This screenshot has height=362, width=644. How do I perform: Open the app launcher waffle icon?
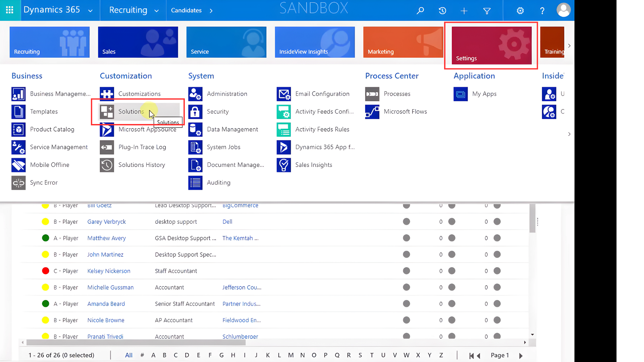10,10
